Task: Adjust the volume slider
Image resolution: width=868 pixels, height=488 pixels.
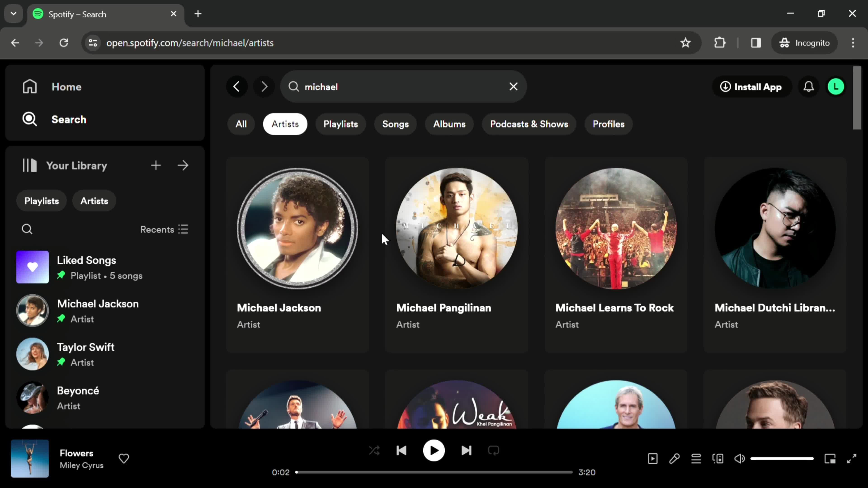Action: coord(782,458)
